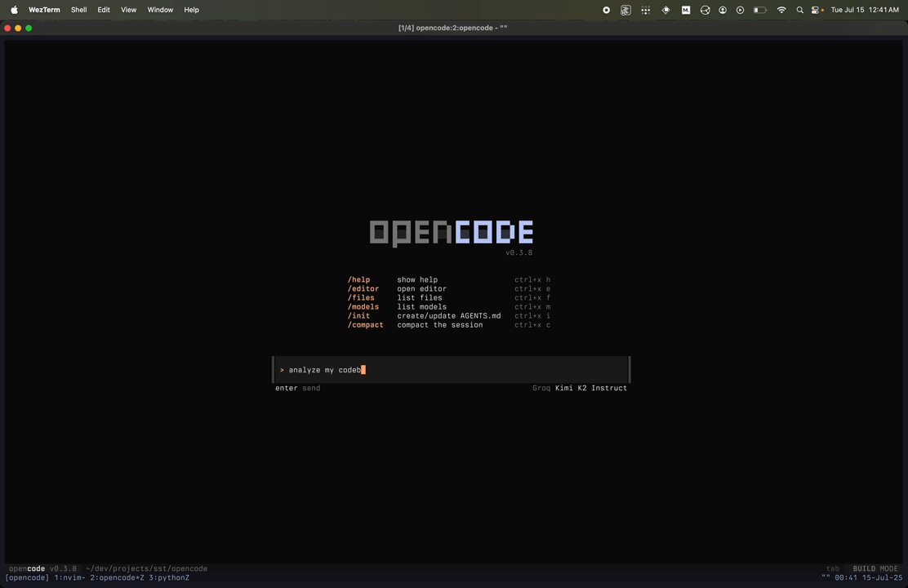Open the Edit menu
The image size is (908, 588).
coord(104,10)
